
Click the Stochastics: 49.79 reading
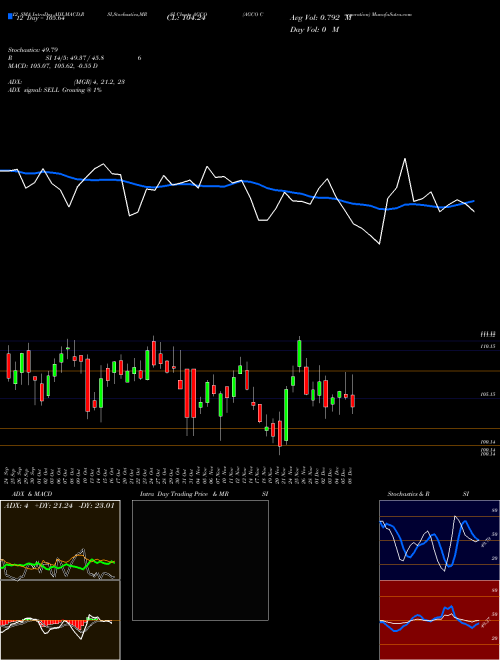pos(33,50)
